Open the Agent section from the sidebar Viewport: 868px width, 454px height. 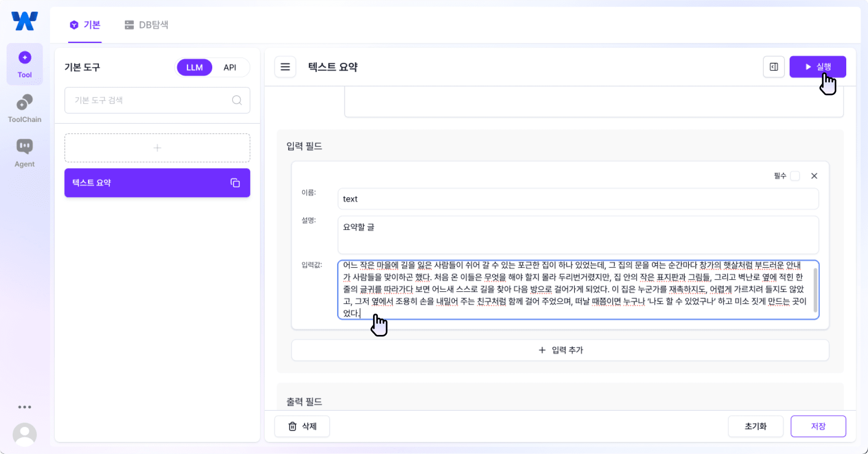(x=25, y=152)
